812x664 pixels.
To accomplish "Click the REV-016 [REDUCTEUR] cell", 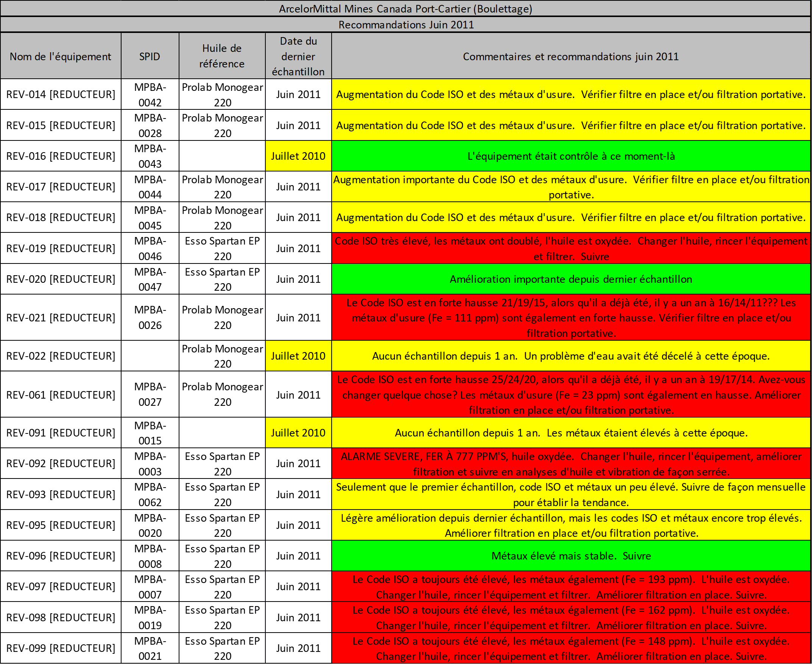I will pos(61,156).
